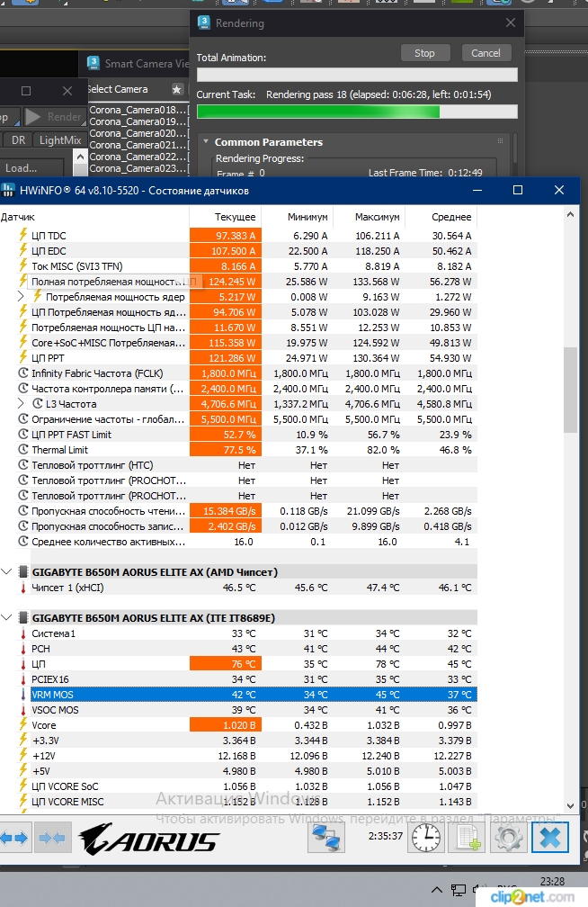Click the star favorite icon in Select Camera
This screenshot has height=907, width=588.
pyautogui.click(x=177, y=90)
